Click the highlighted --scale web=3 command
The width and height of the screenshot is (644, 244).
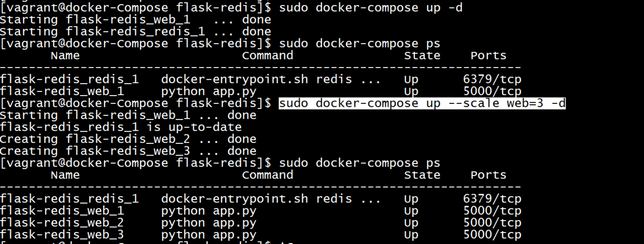(x=422, y=103)
